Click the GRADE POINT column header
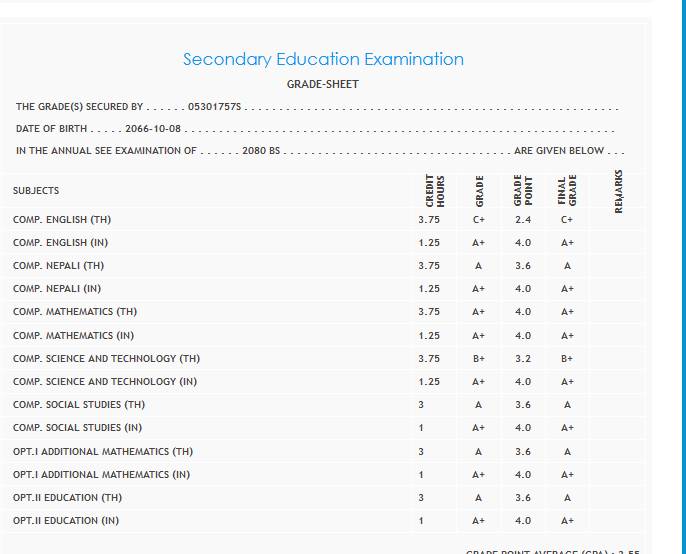This screenshot has height=554, width=686. coord(525,190)
